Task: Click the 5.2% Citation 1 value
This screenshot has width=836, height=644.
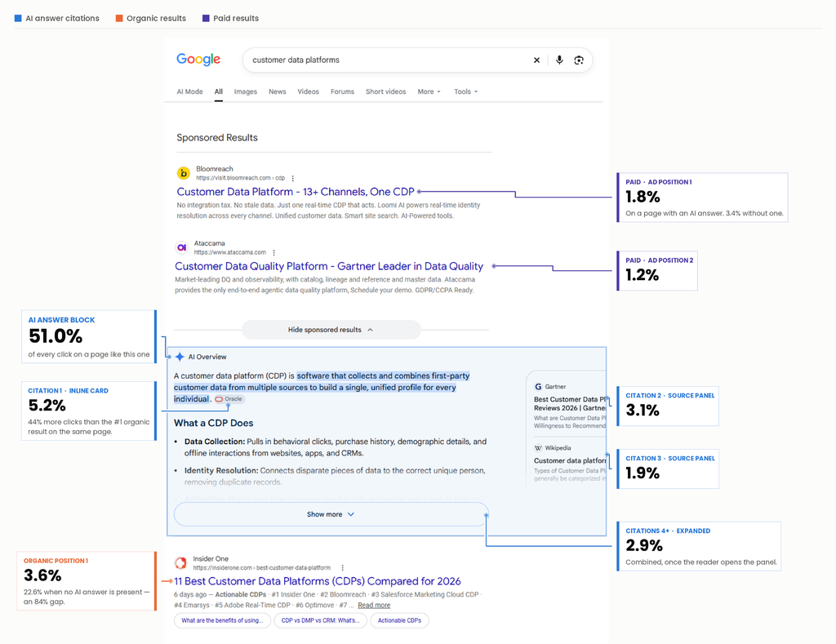Action: 47,406
